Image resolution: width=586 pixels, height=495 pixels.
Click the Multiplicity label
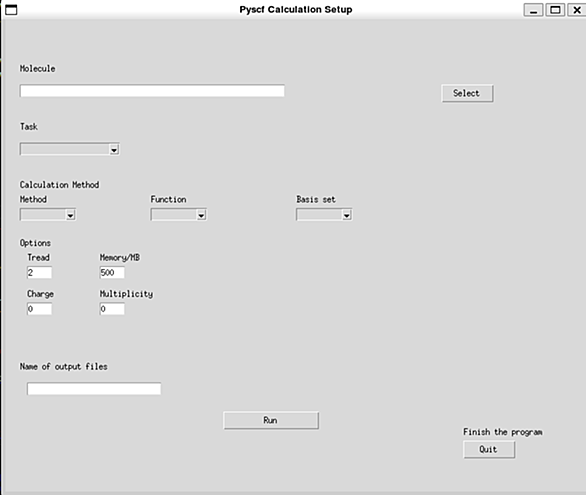[x=126, y=294]
